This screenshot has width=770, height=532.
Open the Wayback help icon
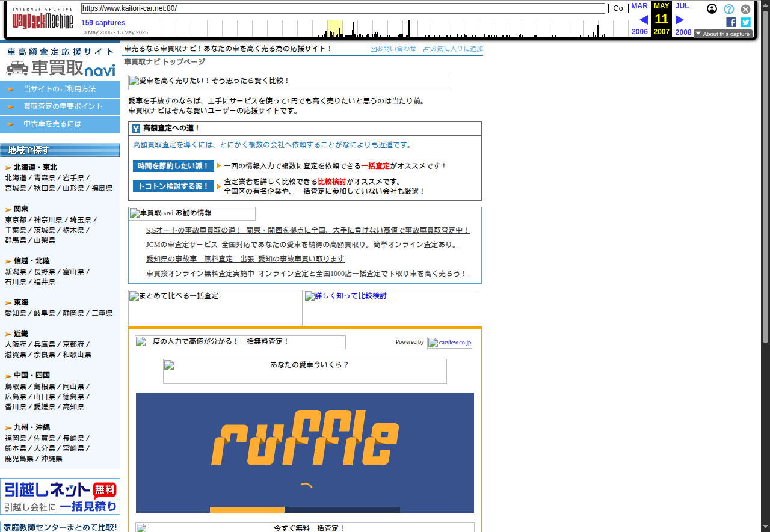click(728, 9)
